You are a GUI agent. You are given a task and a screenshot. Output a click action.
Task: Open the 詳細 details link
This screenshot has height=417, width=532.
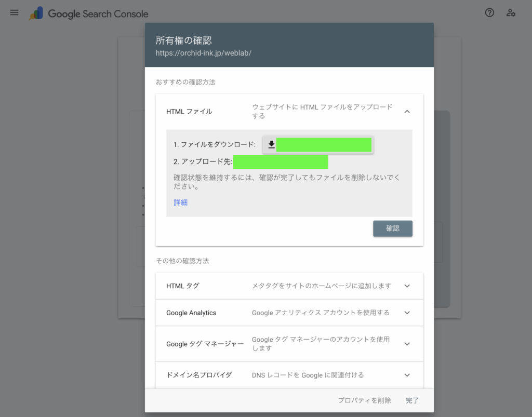tap(180, 203)
